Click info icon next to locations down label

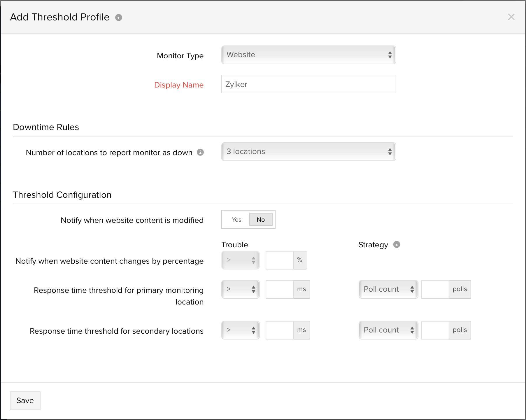200,152
